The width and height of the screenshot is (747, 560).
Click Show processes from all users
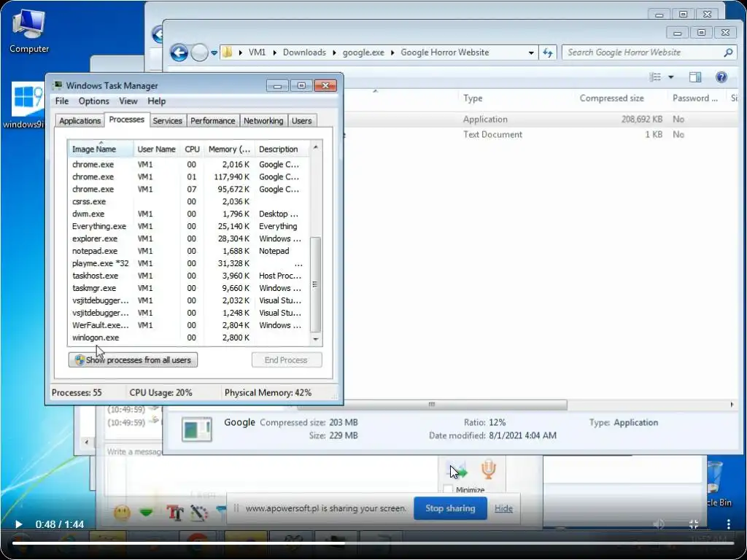point(133,360)
